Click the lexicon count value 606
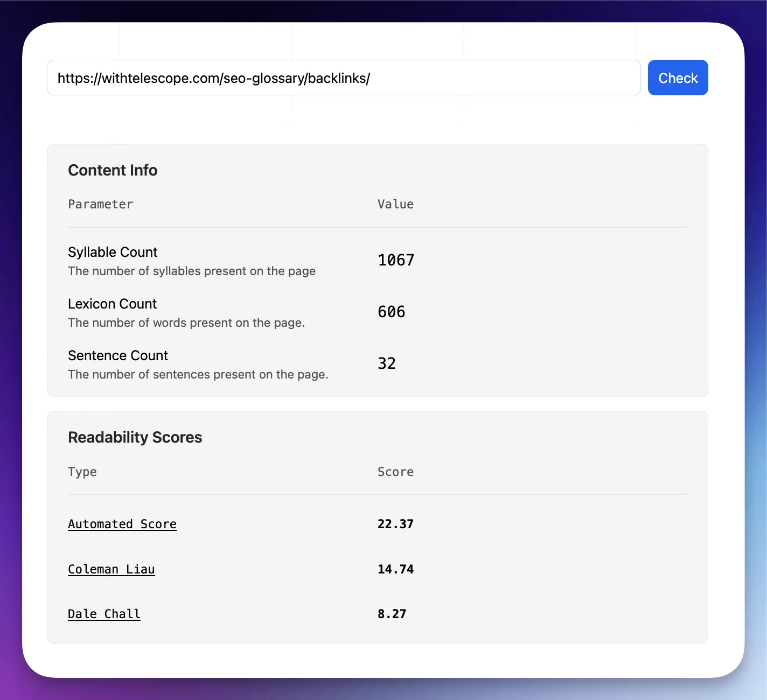This screenshot has width=767, height=700. pyautogui.click(x=391, y=311)
